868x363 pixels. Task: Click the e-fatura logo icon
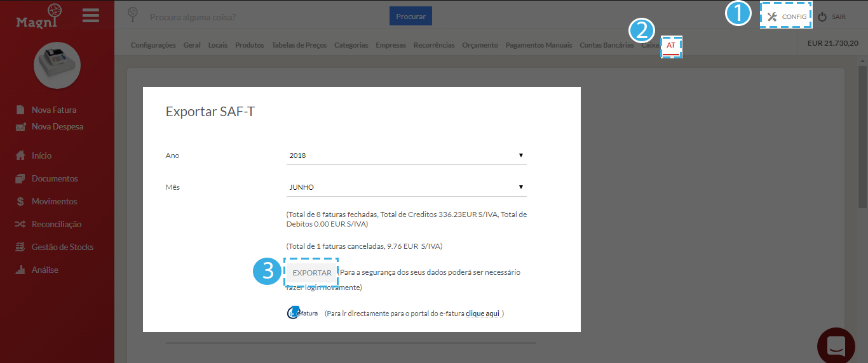(302, 313)
